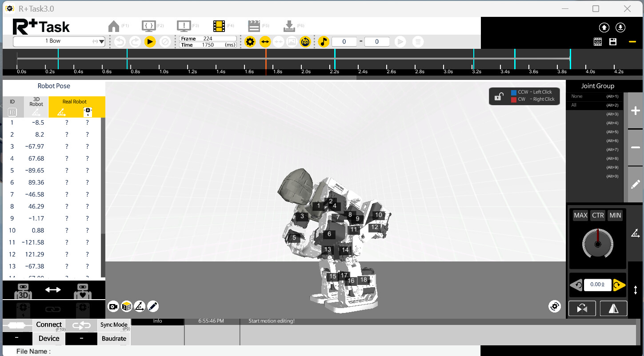
Task: Open the Baudrate selector
Action: click(x=114, y=338)
